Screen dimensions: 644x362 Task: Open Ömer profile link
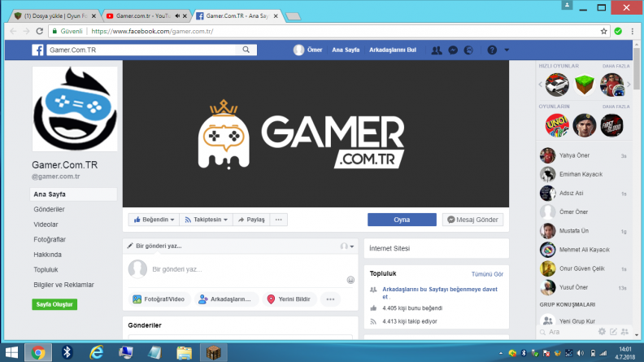tap(308, 50)
